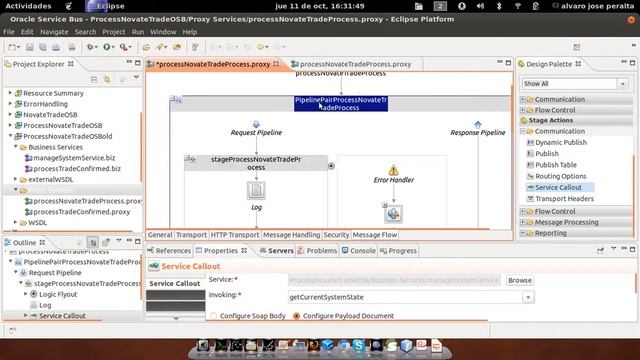
Task: Click Link with Editor icon in Project Explorer
Action: [x=107, y=79]
